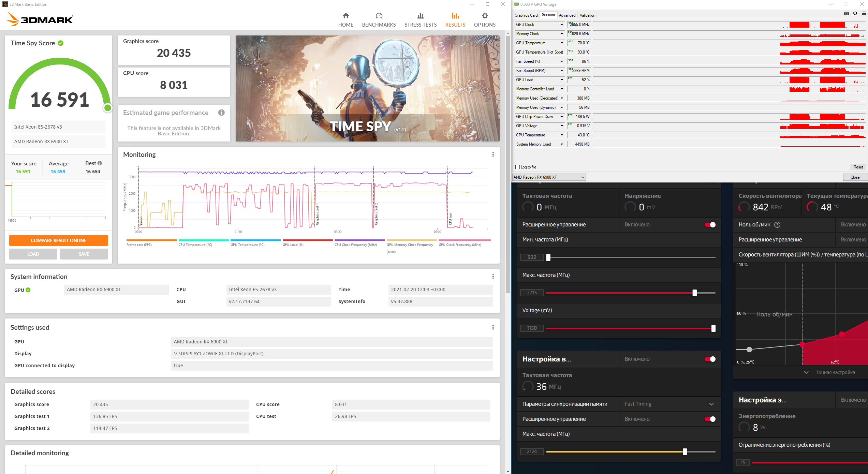Expand the Fast Timing memory dropdown

tap(711, 404)
